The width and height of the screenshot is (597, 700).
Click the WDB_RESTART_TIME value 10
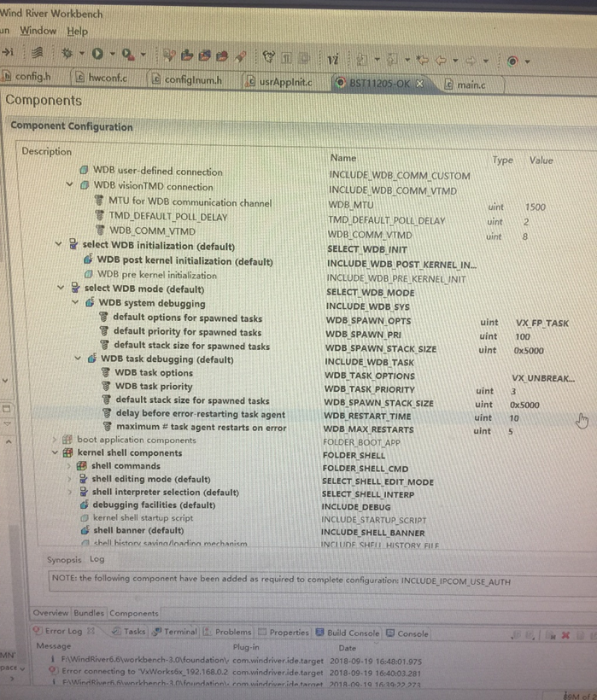(x=514, y=417)
